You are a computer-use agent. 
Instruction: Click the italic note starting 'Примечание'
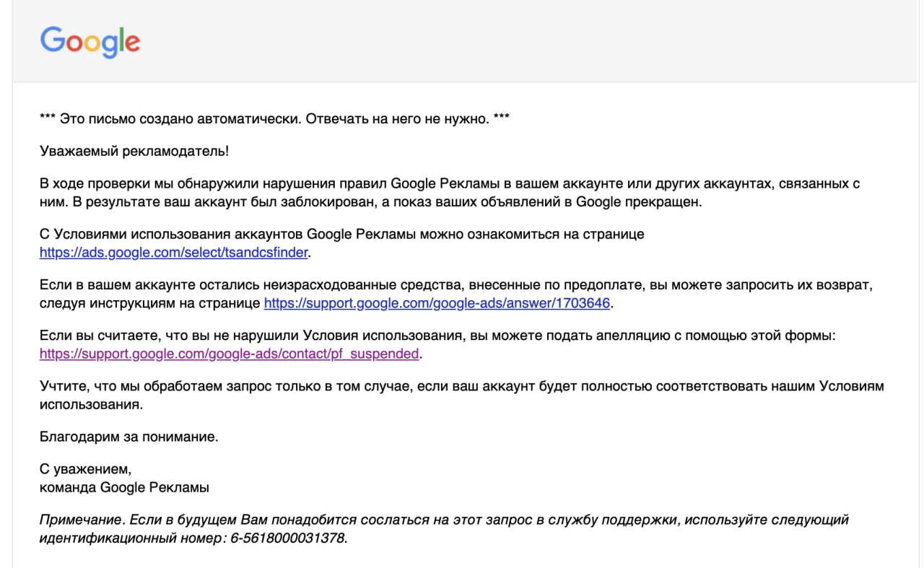coord(444,528)
